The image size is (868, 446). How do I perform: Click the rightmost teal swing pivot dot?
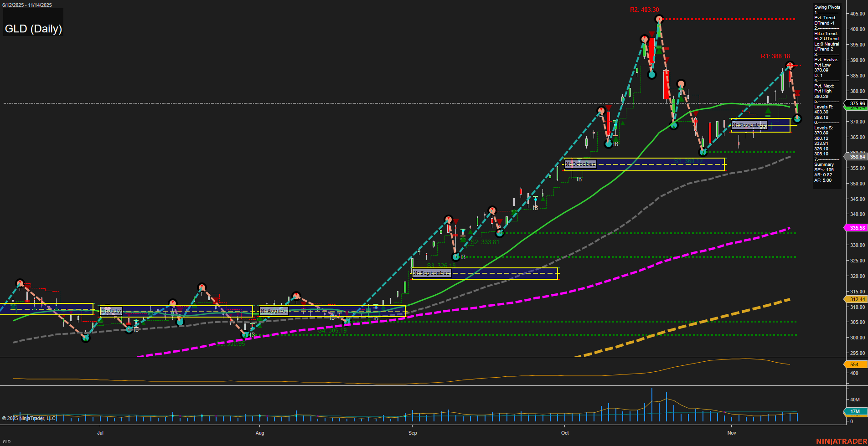[x=797, y=119]
